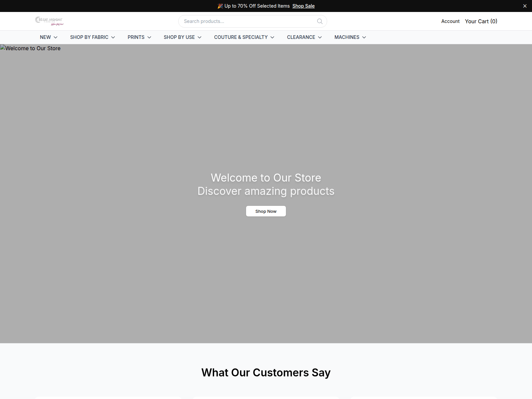Open the SHOP BY USE menu
Image resolution: width=532 pixels, height=399 pixels.
183,37
